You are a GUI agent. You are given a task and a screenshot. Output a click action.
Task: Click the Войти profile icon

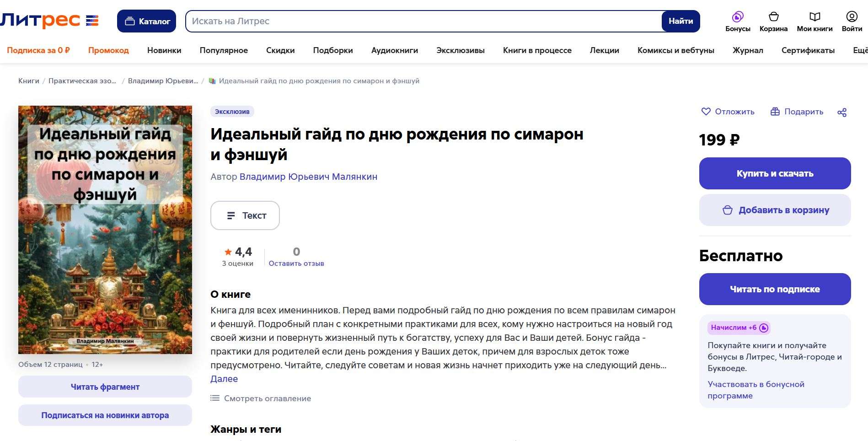tap(852, 22)
